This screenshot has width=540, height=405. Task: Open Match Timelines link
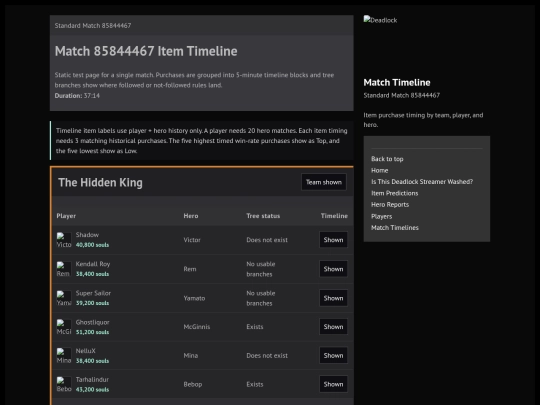(x=395, y=228)
